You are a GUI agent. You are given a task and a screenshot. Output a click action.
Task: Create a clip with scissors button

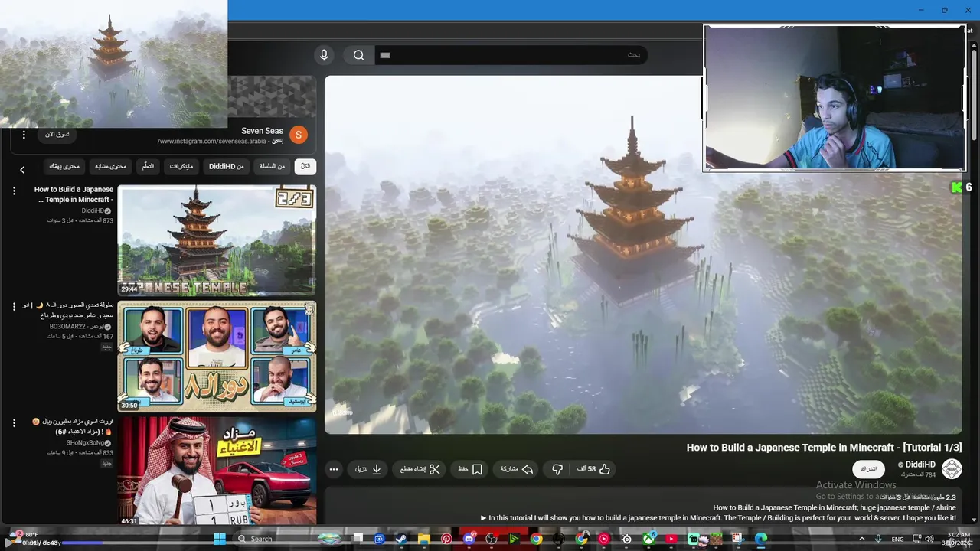(x=420, y=469)
